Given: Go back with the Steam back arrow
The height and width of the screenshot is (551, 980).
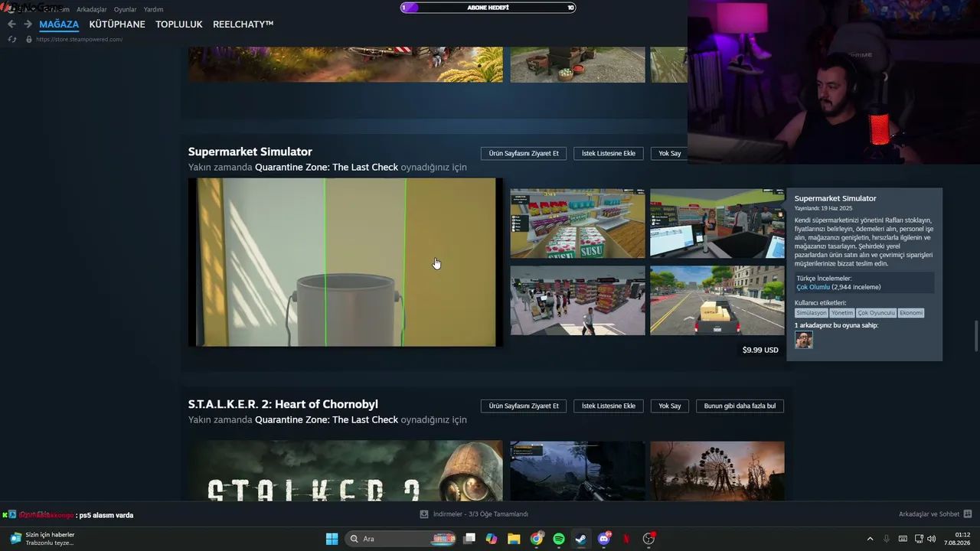Looking at the screenshot, I should coord(11,24).
